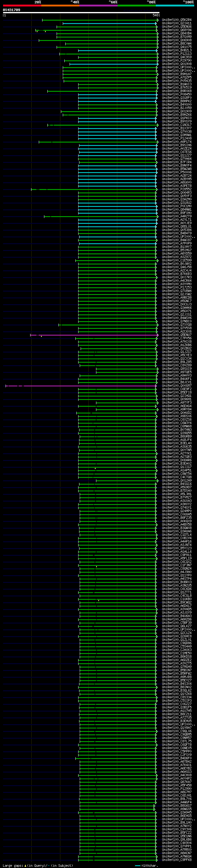This screenshot has height=868, width=197.
Task: Click the UniRef100_B1X3Y7 label
Action: (x=176, y=128)
